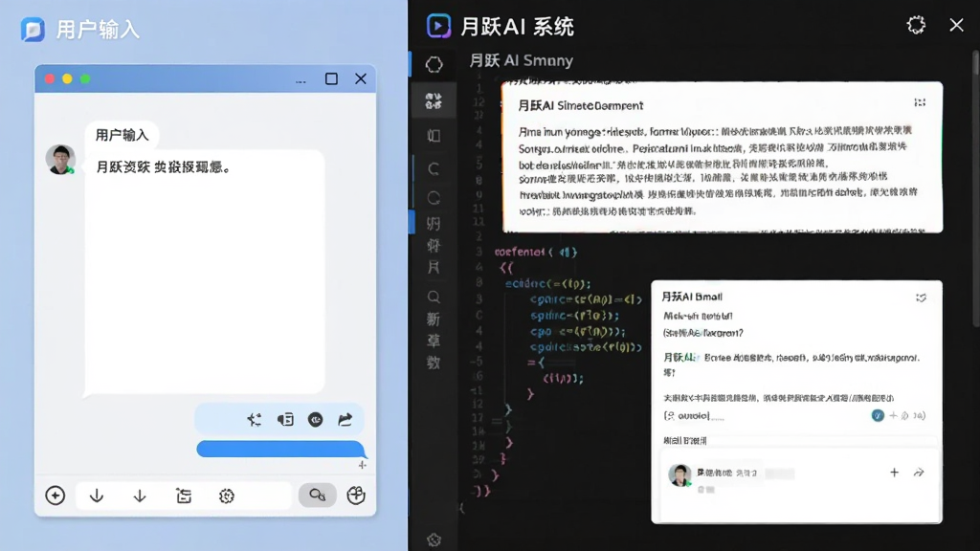This screenshot has width=980, height=551.
Task: Click the megaphone icon in the message action bar
Action: [x=285, y=420]
